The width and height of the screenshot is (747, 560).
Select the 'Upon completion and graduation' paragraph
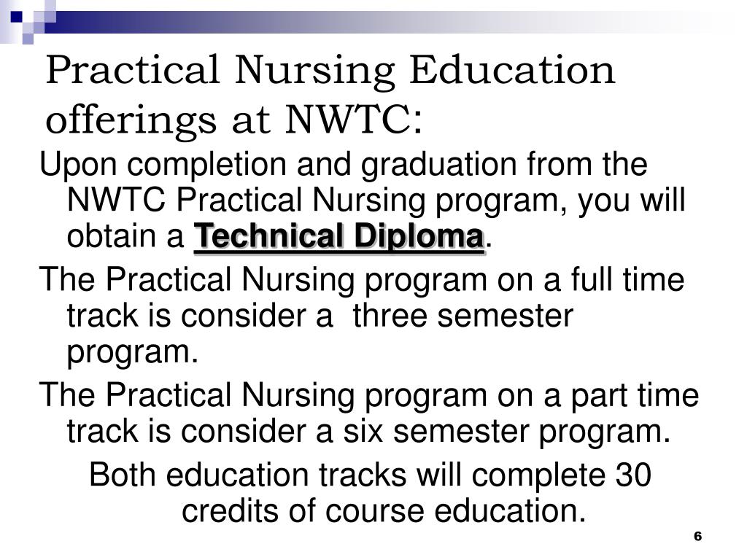[x=363, y=200]
